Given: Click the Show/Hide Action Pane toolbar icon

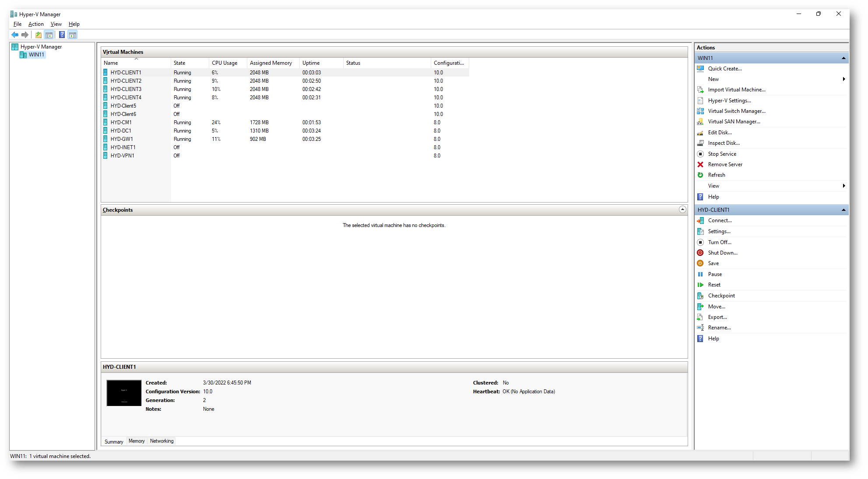Looking at the screenshot, I should pos(73,35).
